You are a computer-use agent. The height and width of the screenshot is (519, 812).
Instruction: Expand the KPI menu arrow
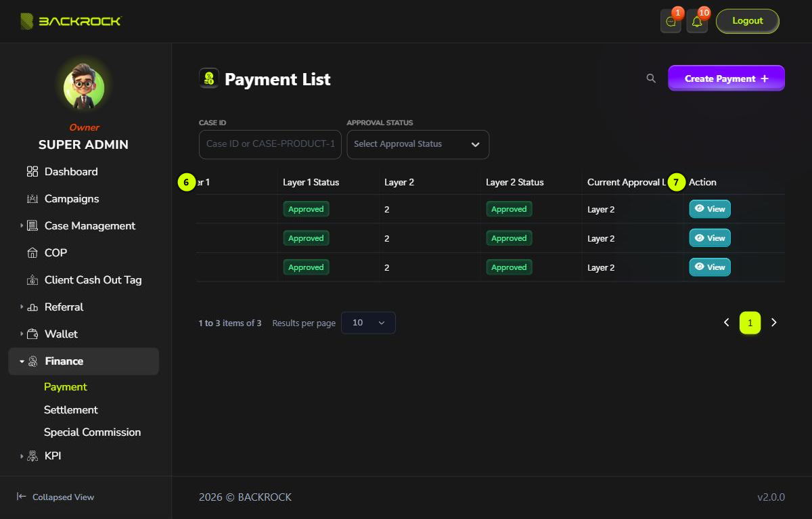pos(22,456)
